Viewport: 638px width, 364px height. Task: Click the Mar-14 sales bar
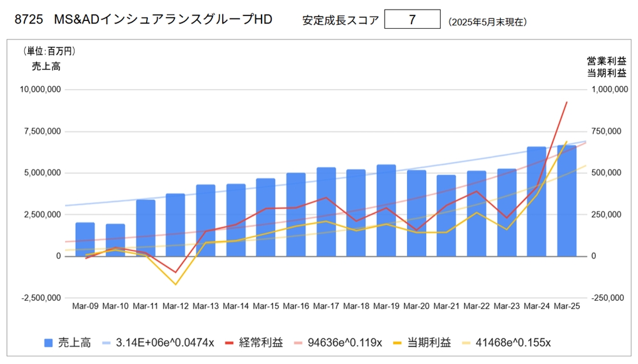(235, 220)
